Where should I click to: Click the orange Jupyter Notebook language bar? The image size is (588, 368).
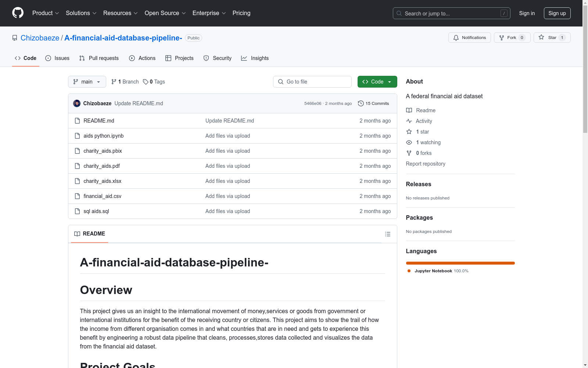[x=460, y=263]
